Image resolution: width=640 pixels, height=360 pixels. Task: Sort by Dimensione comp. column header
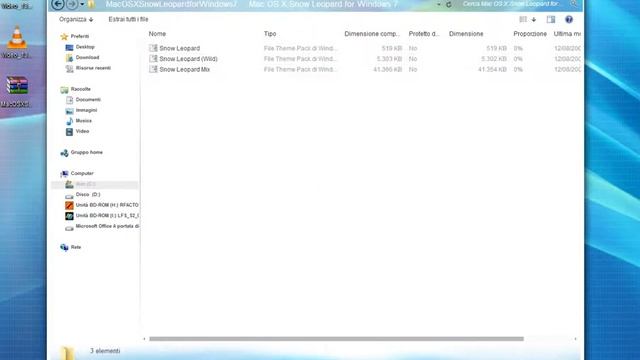click(x=372, y=34)
